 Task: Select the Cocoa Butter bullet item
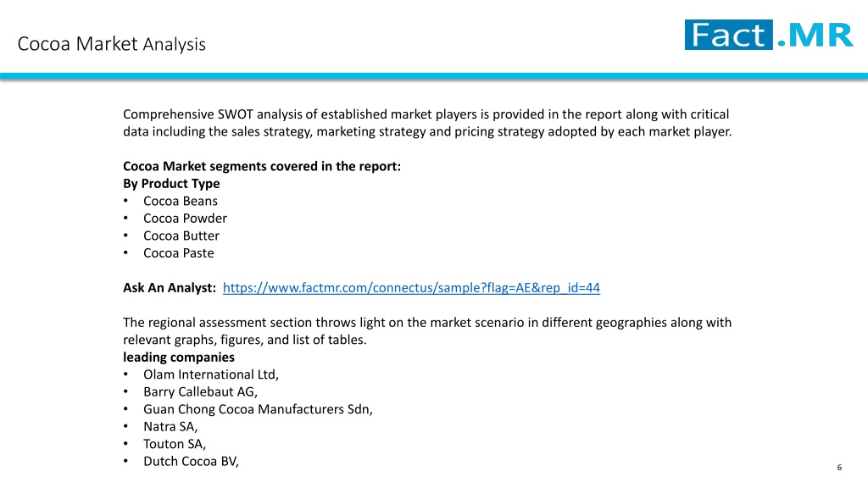[x=181, y=236]
